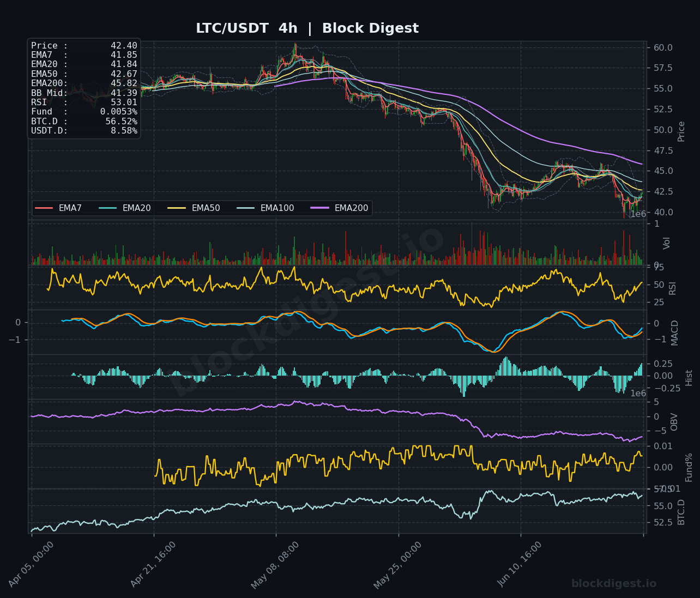Click the EMA200 legend label
Viewport: 700px width, 598px height.
click(352, 208)
